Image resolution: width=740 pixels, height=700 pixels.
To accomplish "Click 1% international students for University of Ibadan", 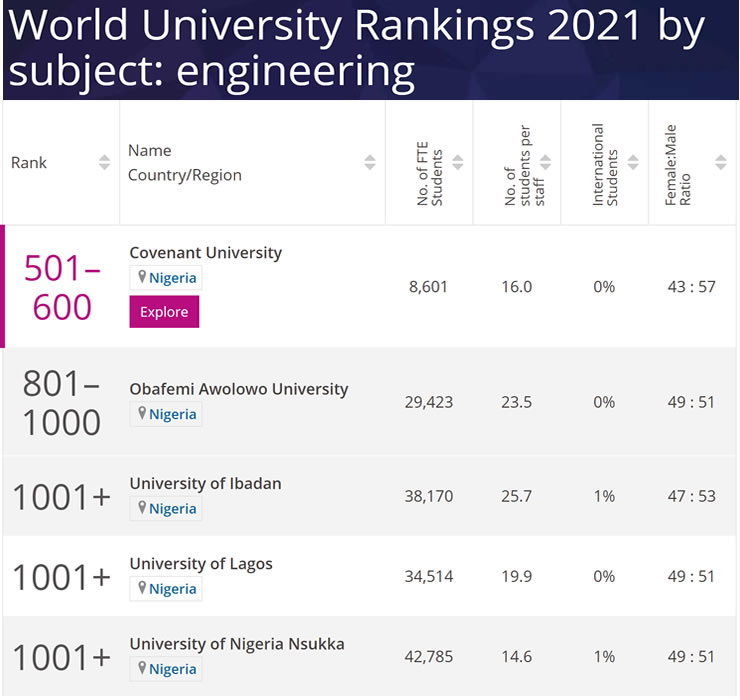I will [604, 497].
